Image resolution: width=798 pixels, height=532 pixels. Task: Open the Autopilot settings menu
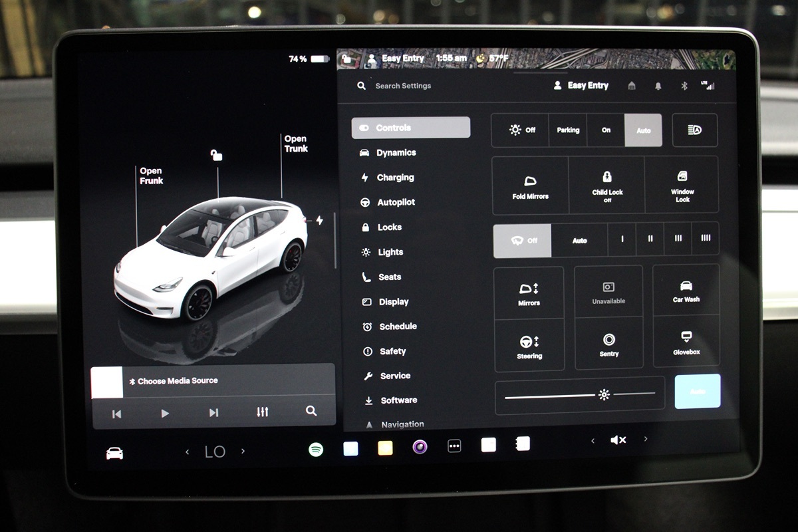[x=396, y=202]
